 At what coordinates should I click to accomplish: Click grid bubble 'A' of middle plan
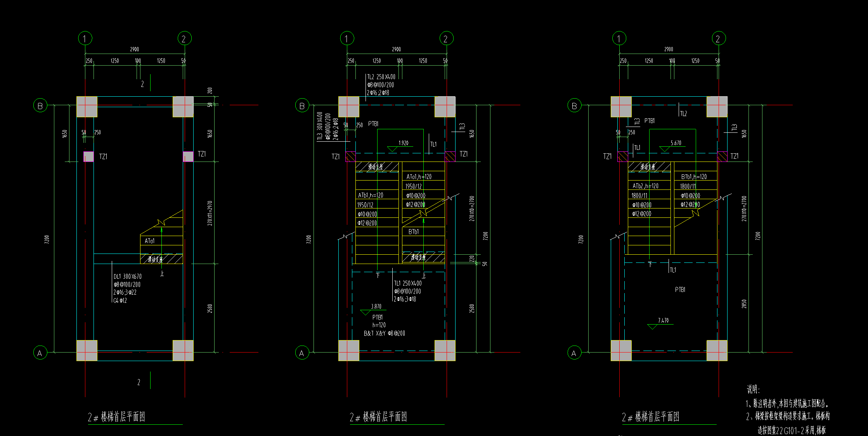pyautogui.click(x=302, y=353)
